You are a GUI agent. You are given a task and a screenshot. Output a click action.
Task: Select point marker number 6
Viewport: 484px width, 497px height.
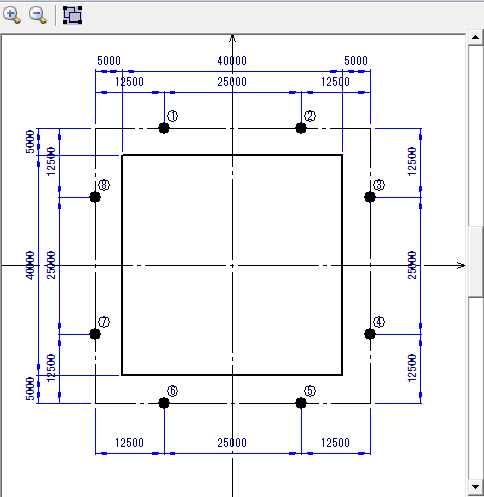pyautogui.click(x=164, y=403)
